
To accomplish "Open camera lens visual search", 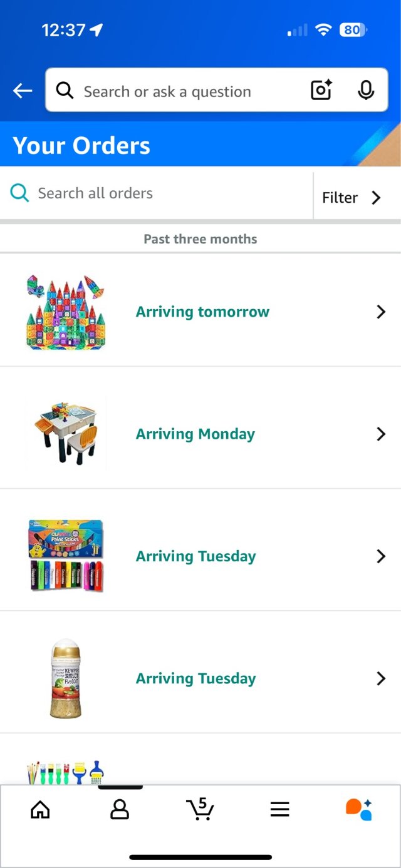I will pyautogui.click(x=321, y=91).
